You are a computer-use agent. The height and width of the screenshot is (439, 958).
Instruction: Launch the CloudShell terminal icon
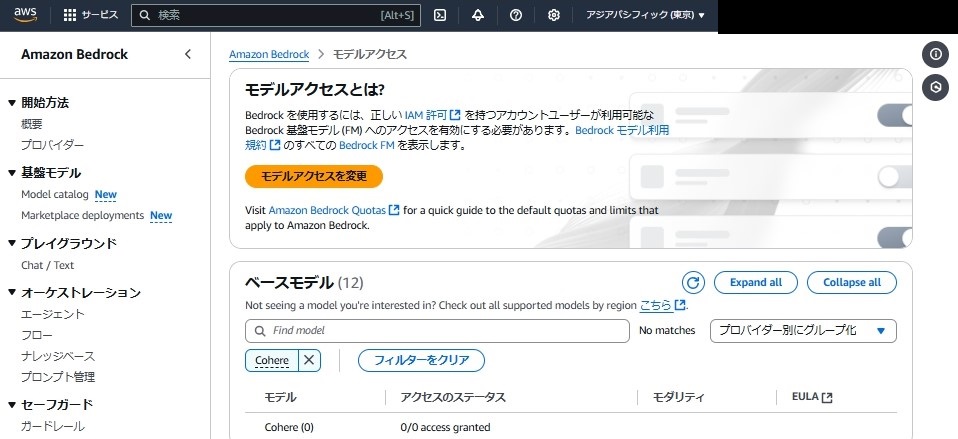(440, 15)
